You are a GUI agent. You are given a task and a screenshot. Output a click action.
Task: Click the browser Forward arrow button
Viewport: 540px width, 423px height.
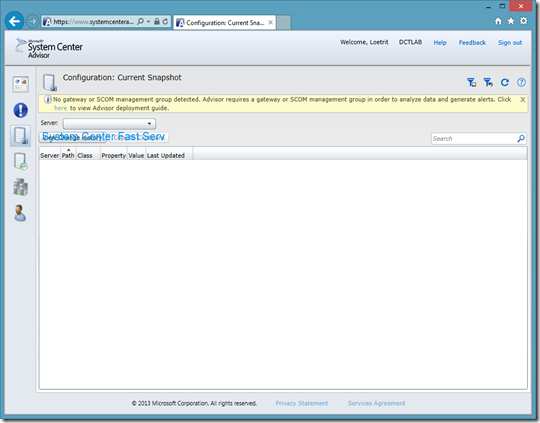pyautogui.click(x=32, y=22)
